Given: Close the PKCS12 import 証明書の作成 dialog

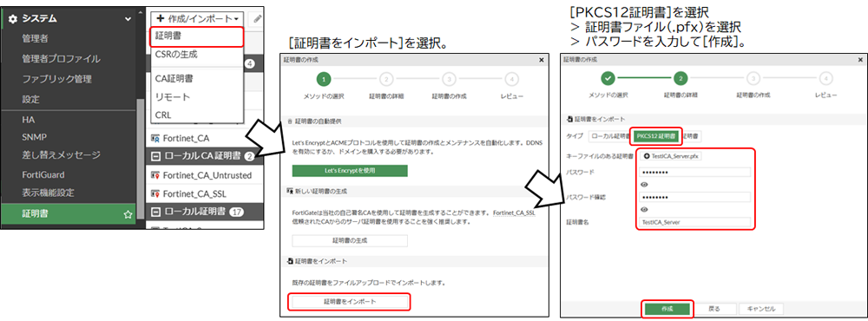Looking at the screenshot, I should point(859,59).
